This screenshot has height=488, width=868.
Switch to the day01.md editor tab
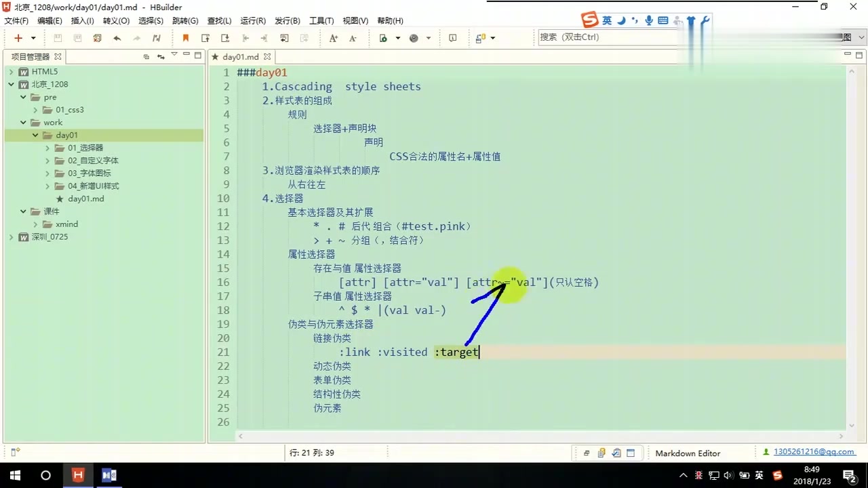click(x=241, y=57)
